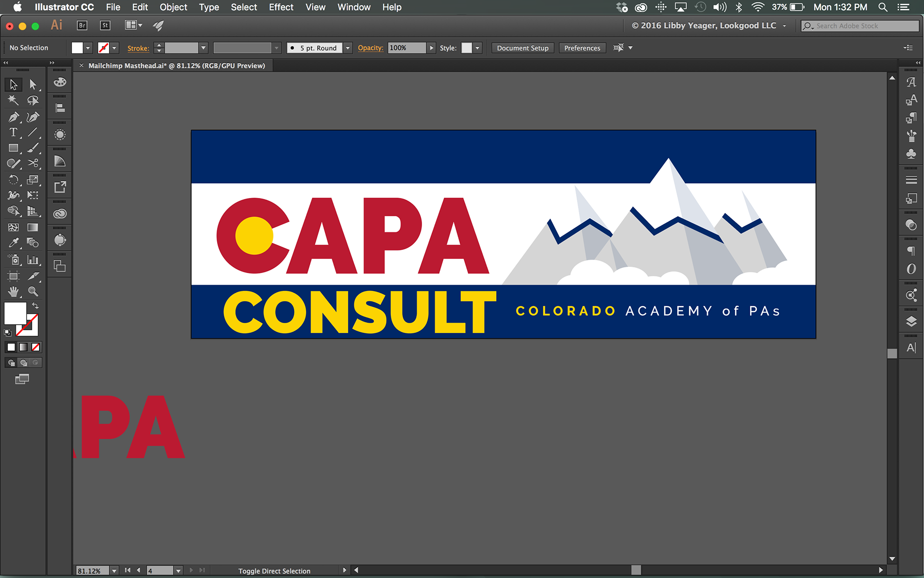The image size is (924, 578).
Task: Open stroke color dropdown in control bar
Action: (x=115, y=48)
